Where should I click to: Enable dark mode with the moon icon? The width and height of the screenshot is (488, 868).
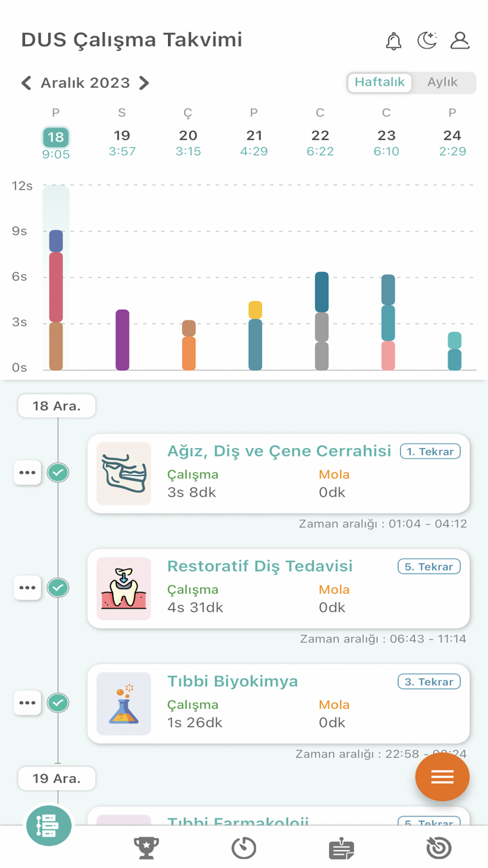click(x=427, y=40)
